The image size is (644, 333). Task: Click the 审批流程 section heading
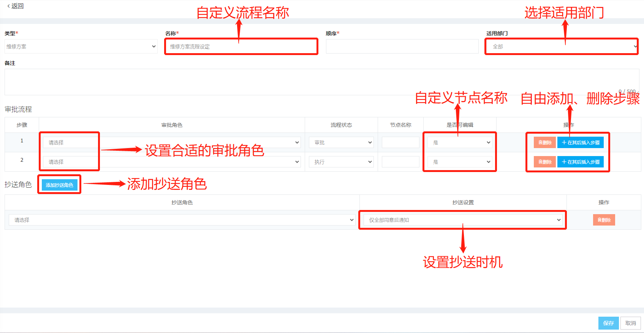coord(18,109)
